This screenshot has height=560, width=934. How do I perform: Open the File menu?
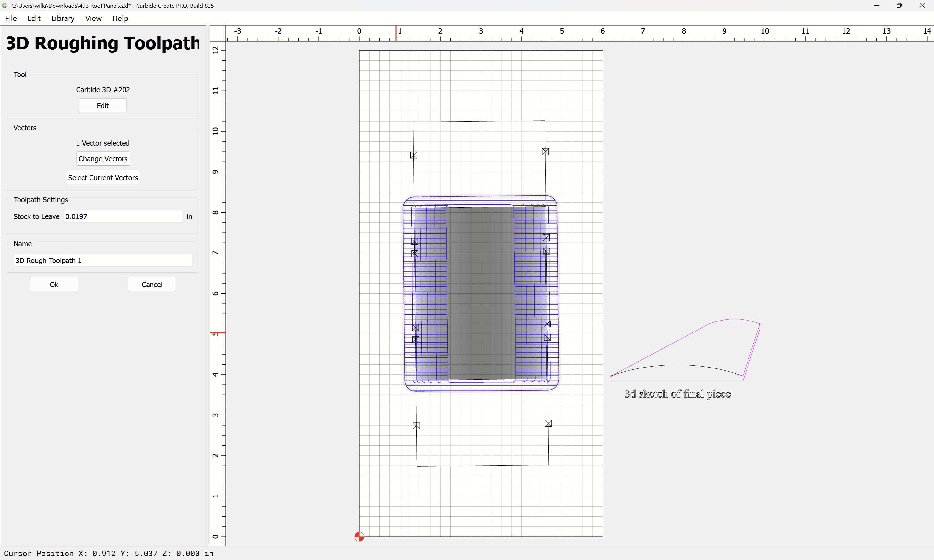click(11, 18)
